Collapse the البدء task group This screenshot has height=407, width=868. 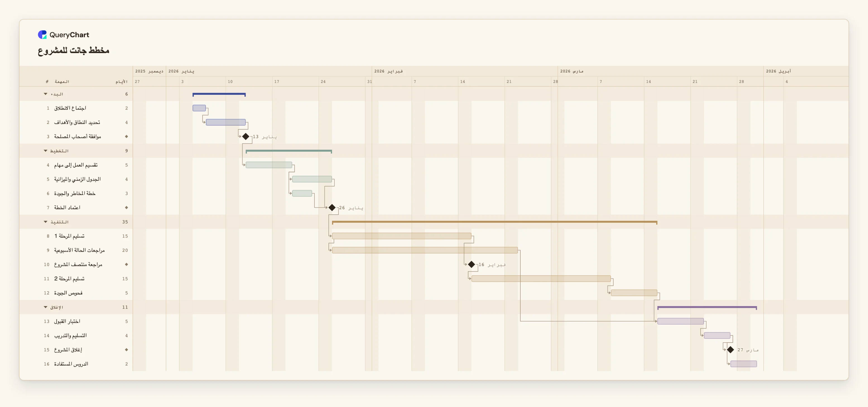coord(45,94)
